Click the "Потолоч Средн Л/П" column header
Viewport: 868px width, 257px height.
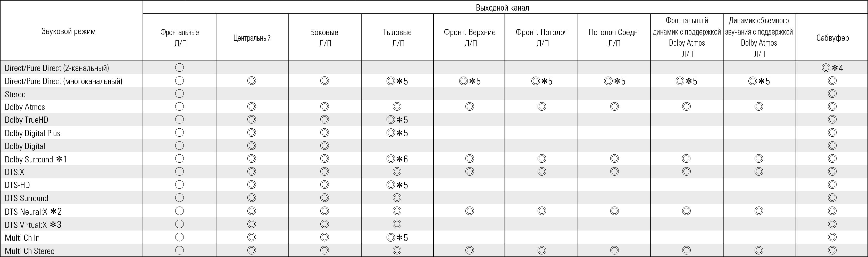[x=614, y=38]
